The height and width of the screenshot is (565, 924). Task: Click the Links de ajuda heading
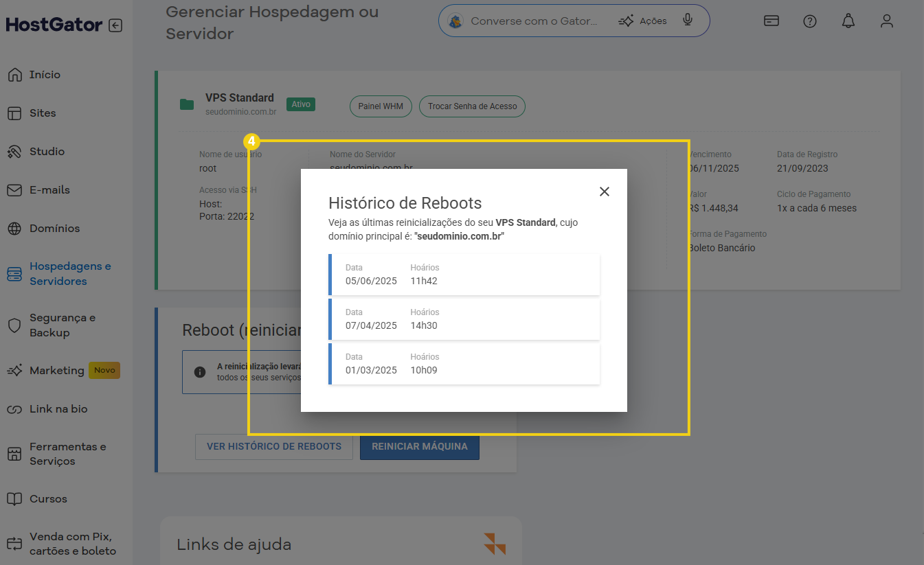[x=234, y=544]
